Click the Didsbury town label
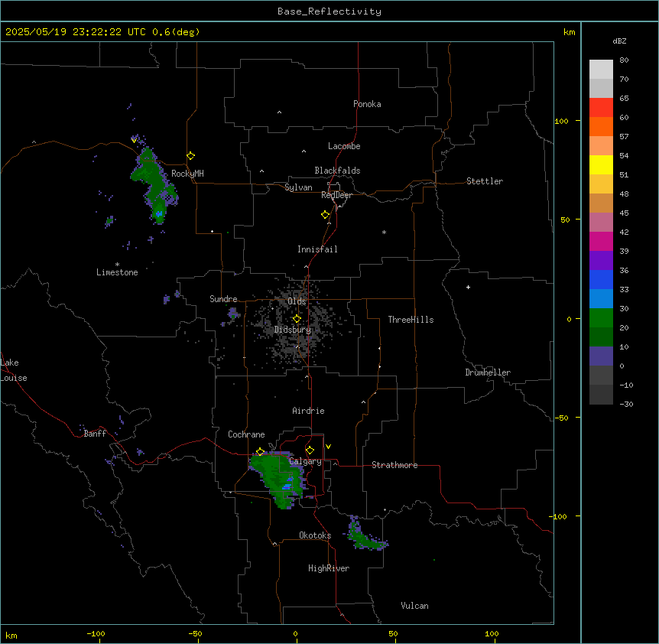 [293, 330]
